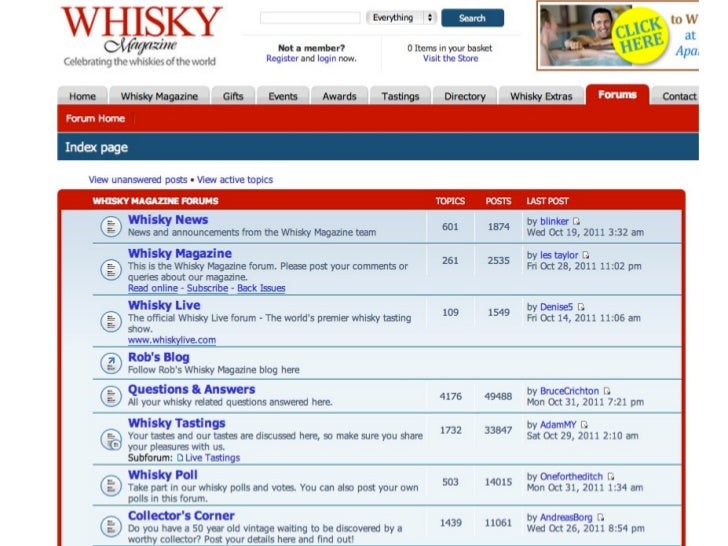This screenshot has width=728, height=546.
Task: Click View active topics
Action: point(235,180)
